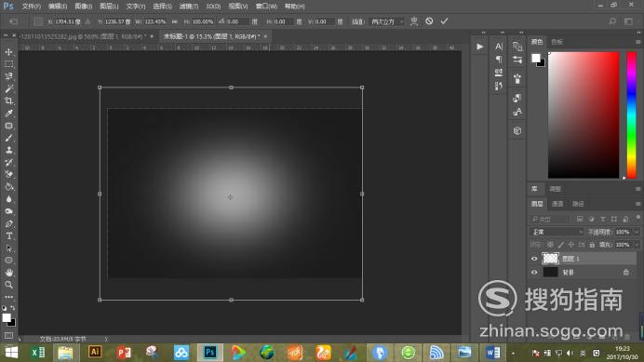Open the 图像(I) menu
The height and width of the screenshot is (362, 644).
pos(84,7)
